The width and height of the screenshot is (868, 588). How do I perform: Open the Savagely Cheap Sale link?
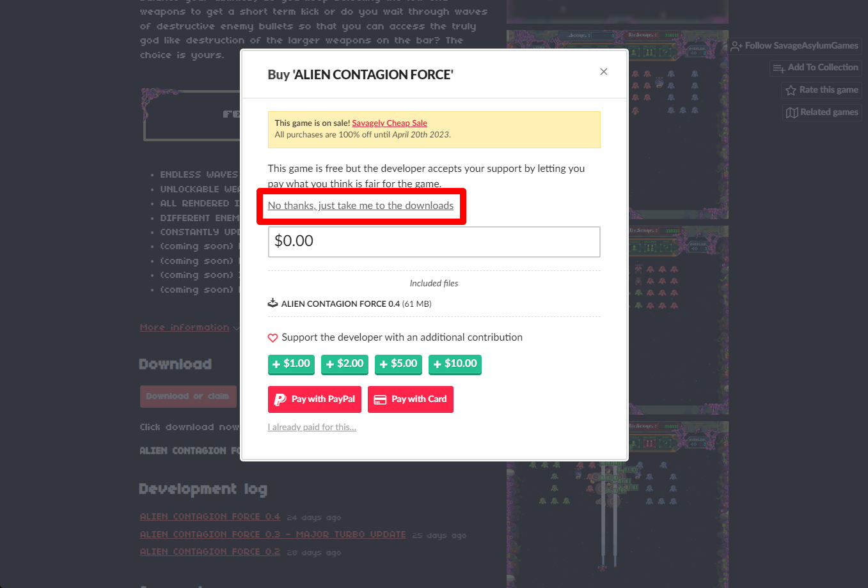pos(390,123)
